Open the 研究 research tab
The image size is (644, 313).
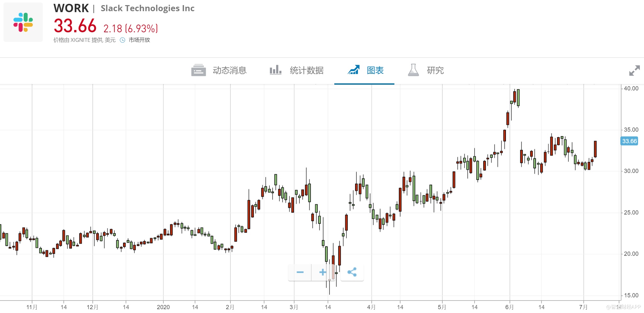435,70
